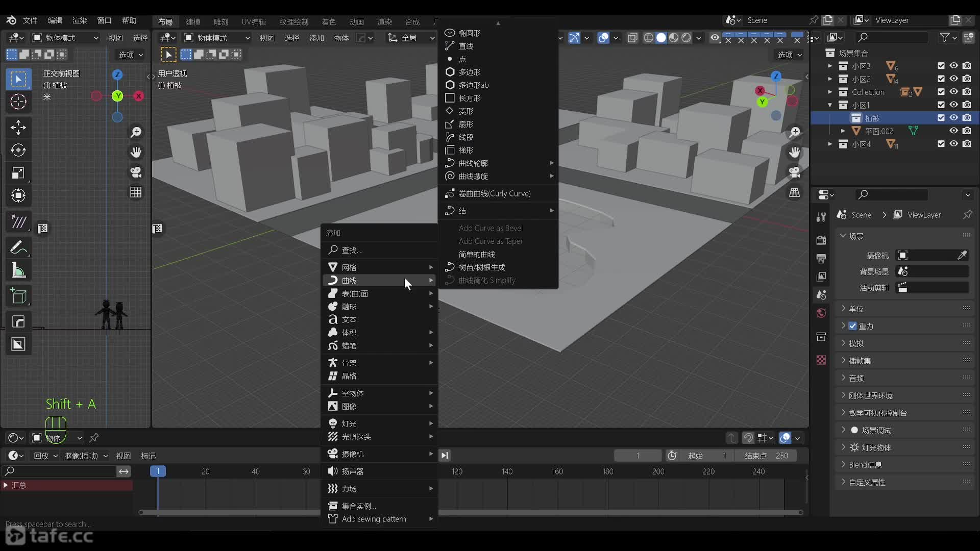Open the World properties tab
The image size is (980, 551).
[821, 313]
